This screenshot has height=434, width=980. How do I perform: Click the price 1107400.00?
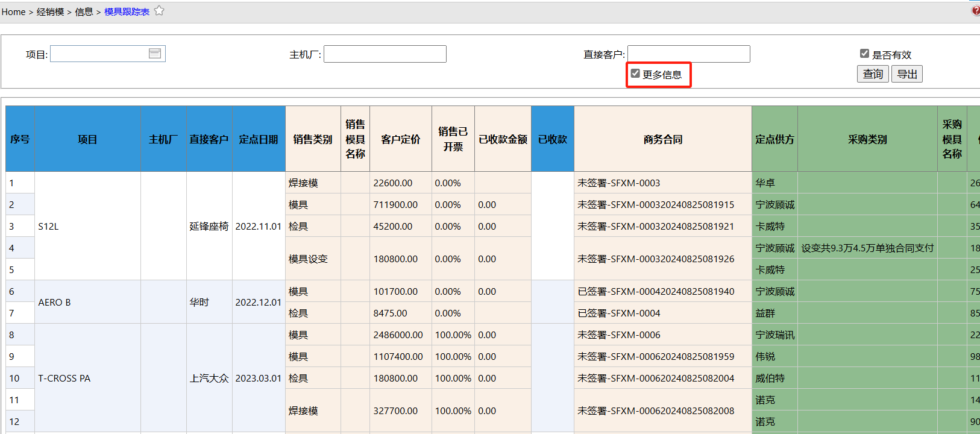click(398, 356)
